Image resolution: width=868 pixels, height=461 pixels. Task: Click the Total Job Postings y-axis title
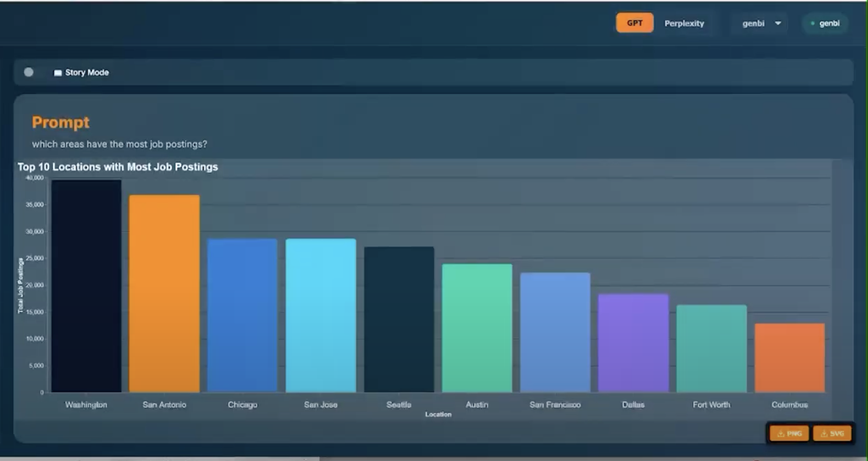coord(21,286)
